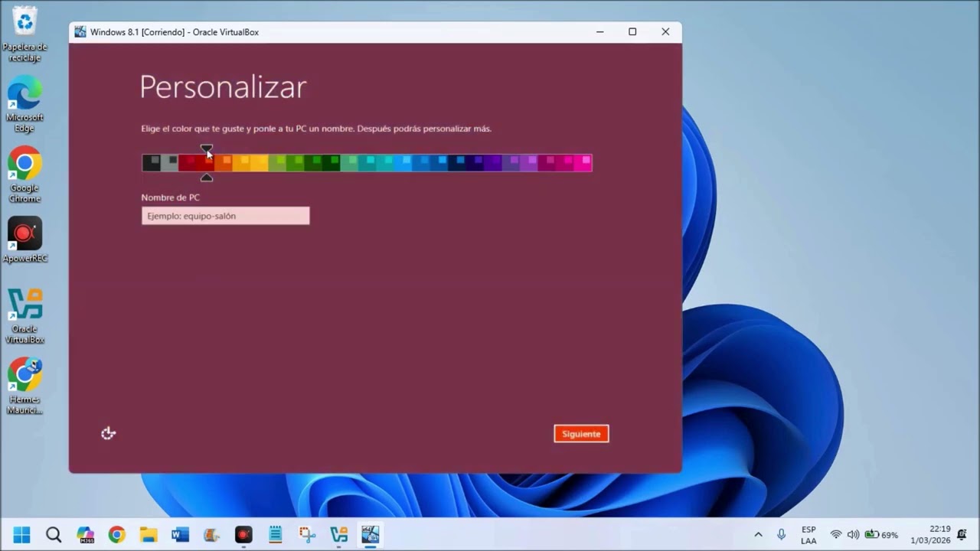Open File Explorer from taskbar

(149, 534)
